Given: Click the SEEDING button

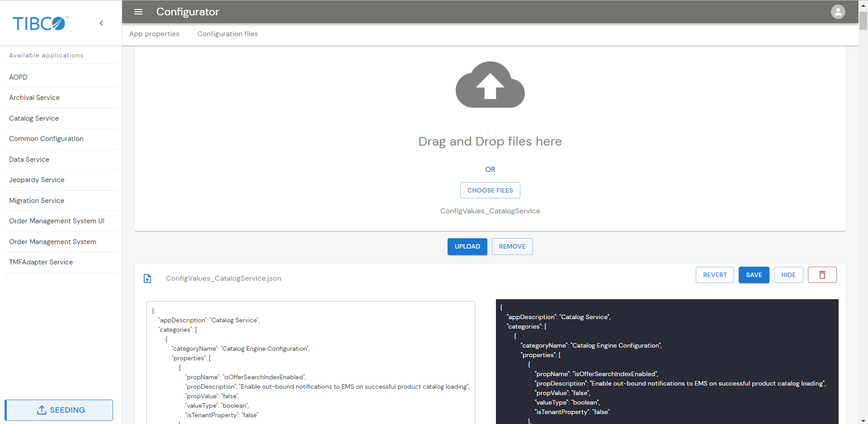Looking at the screenshot, I should tap(59, 410).
